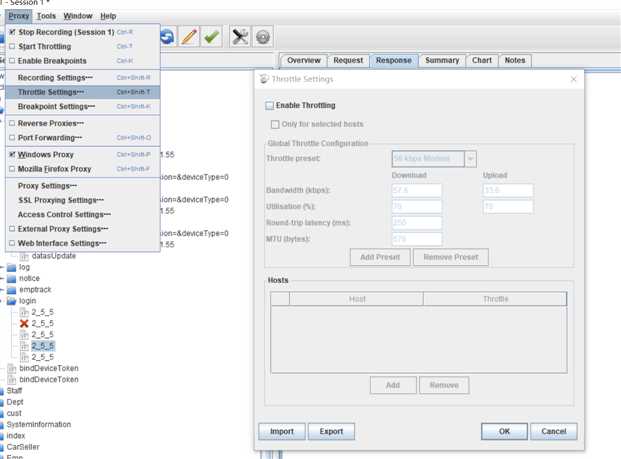Click the Throttle column header

(495, 299)
